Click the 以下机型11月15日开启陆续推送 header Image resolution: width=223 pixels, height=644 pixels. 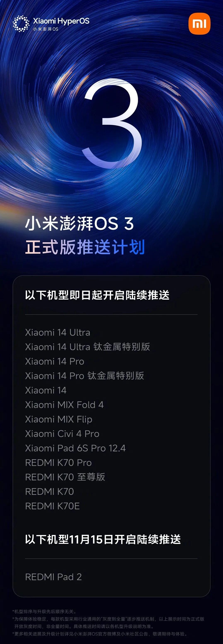point(103,539)
